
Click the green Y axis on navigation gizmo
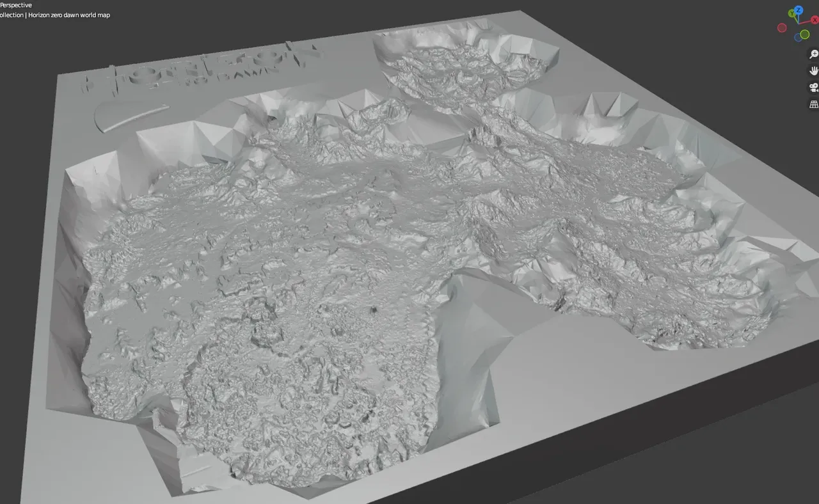[791, 13]
